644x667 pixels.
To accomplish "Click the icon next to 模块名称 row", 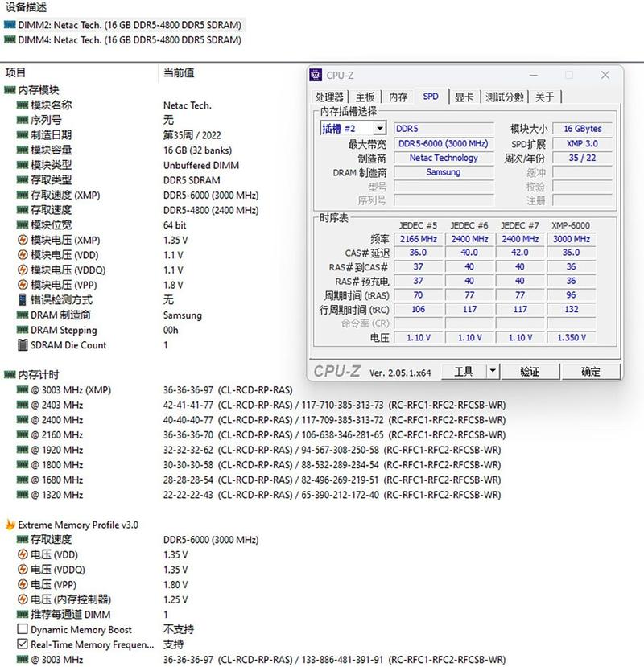I will click(x=23, y=105).
